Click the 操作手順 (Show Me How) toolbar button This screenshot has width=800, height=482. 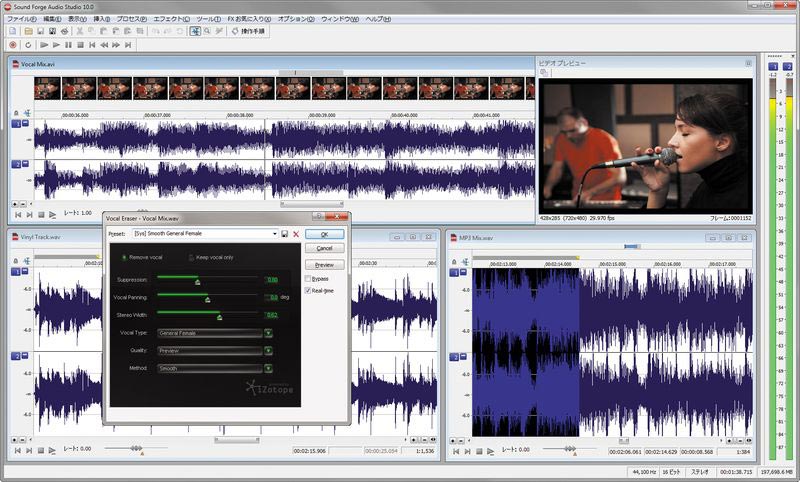[x=248, y=31]
